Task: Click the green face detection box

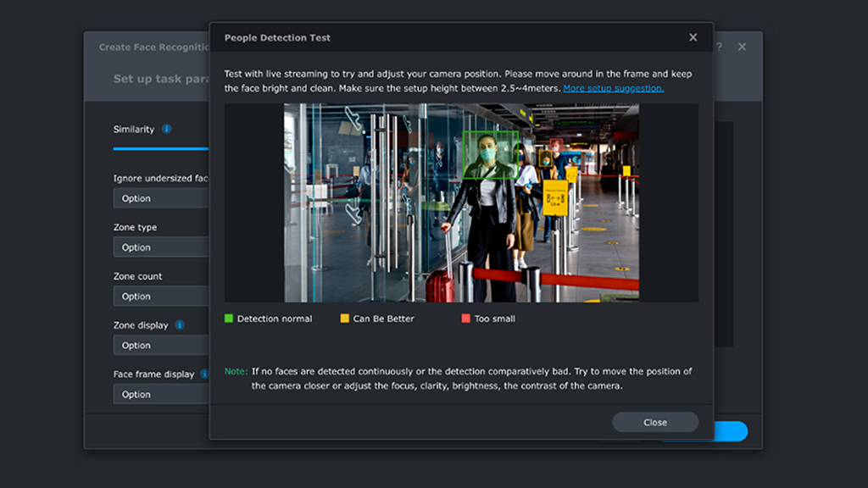Action: coord(489,155)
